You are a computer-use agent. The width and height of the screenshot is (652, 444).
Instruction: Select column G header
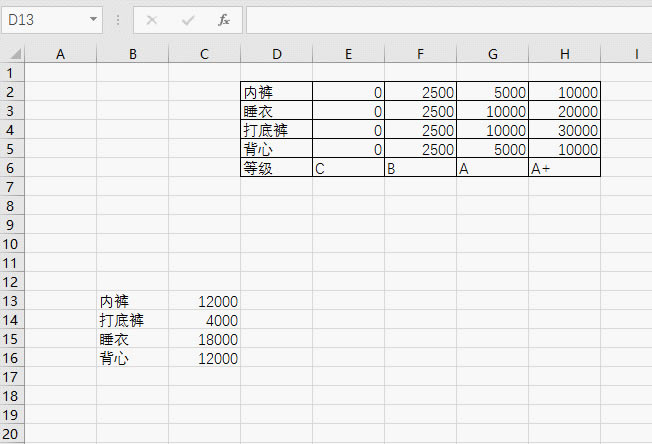click(492, 54)
